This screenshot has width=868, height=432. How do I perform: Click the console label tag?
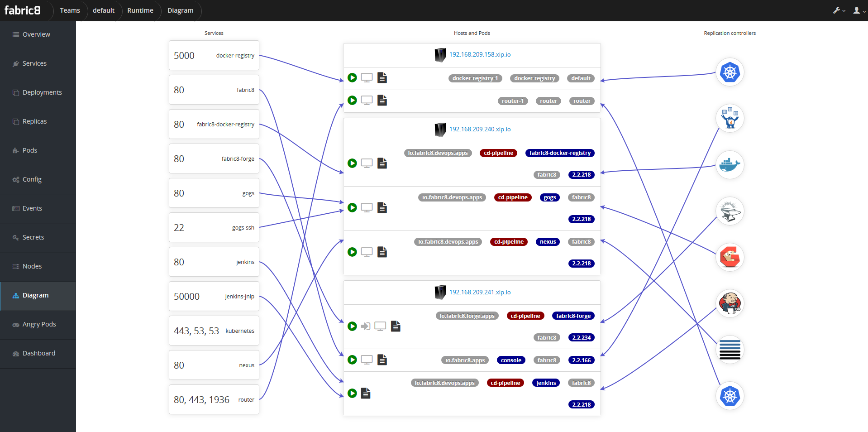511,360
